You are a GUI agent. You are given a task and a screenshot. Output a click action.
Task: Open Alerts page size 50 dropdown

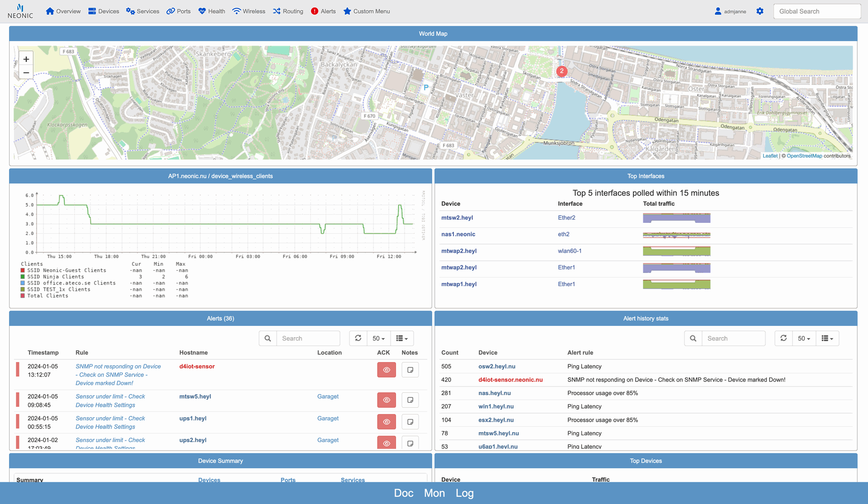[x=378, y=339]
